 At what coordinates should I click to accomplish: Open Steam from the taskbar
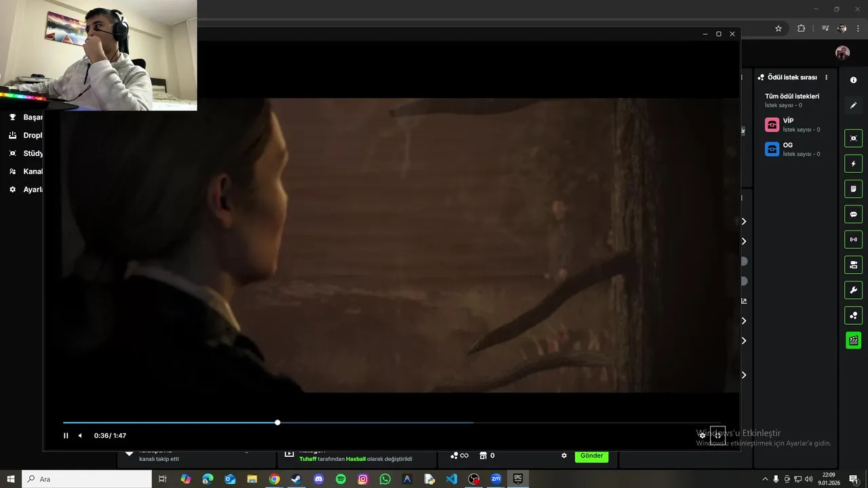tap(296, 479)
